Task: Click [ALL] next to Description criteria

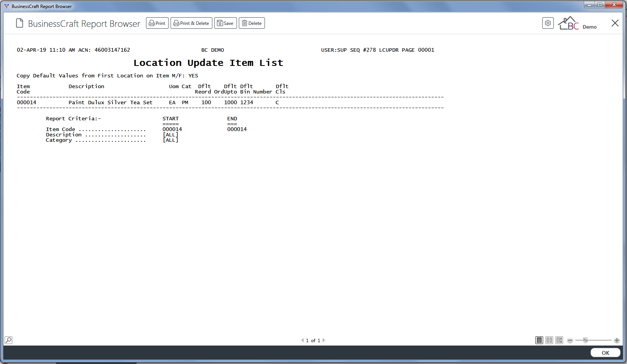Action: [x=171, y=134]
